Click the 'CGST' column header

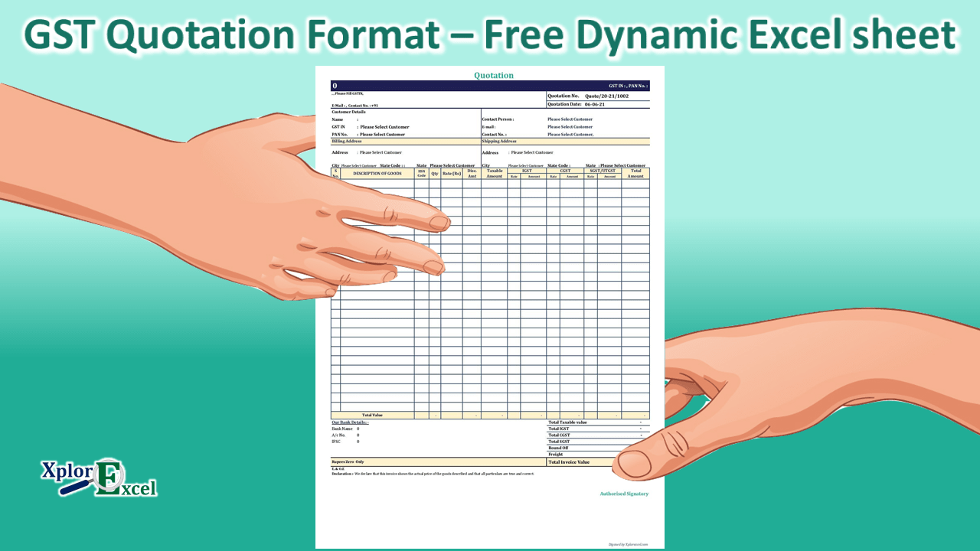565,171
